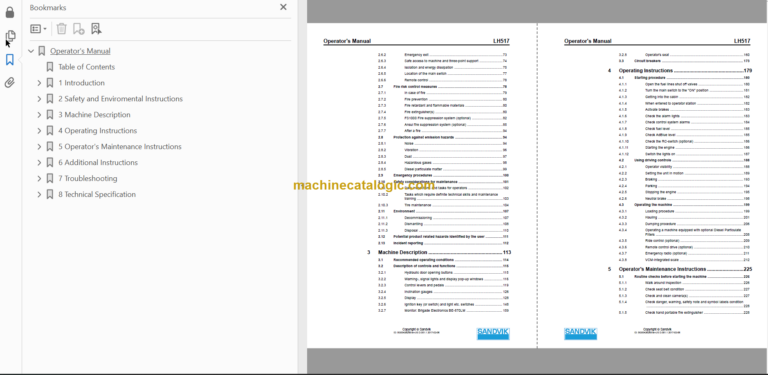
Task: Open the attachments paperclip icon
Action: (10, 83)
